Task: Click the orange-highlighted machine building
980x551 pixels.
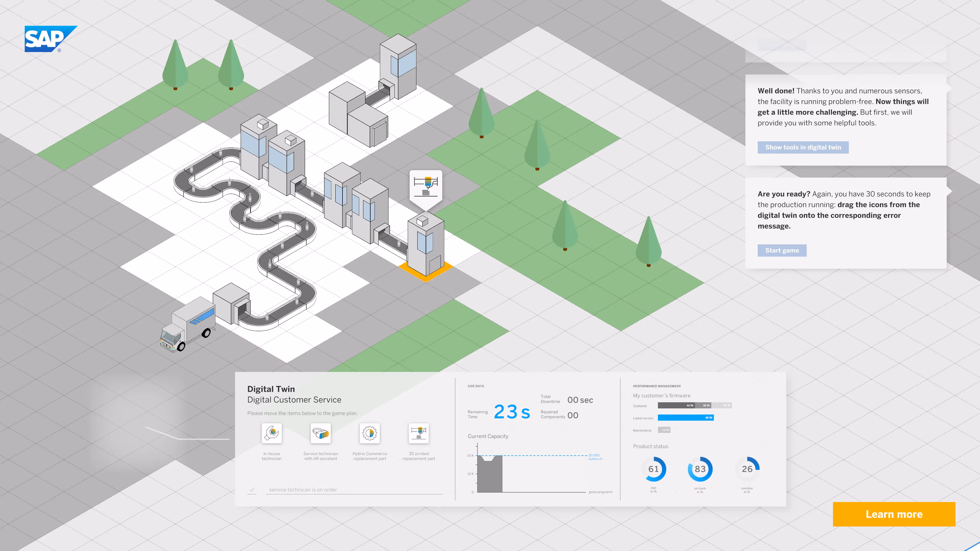Action: (426, 245)
